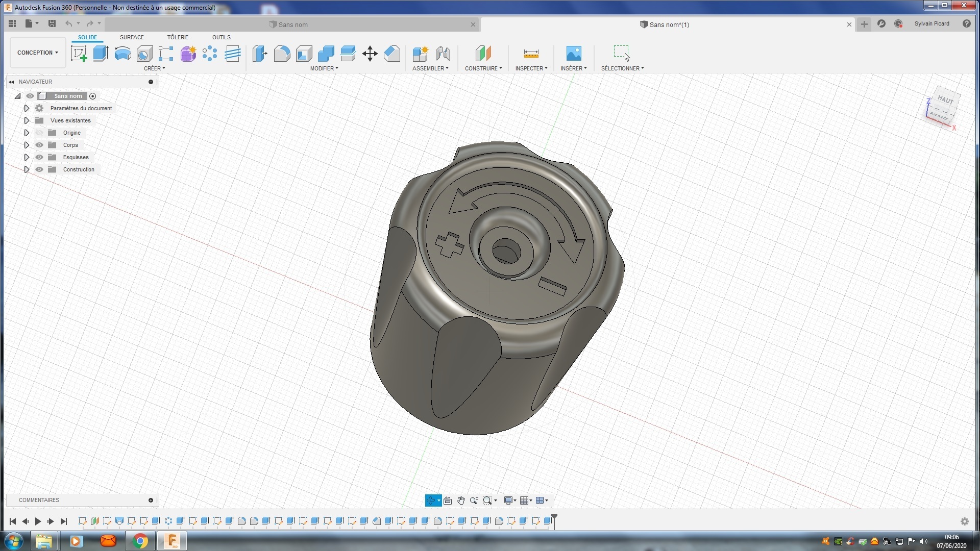Screen dimensions: 980x551
Task: Select the Move/Copy cross-arrows tool
Action: (370, 54)
